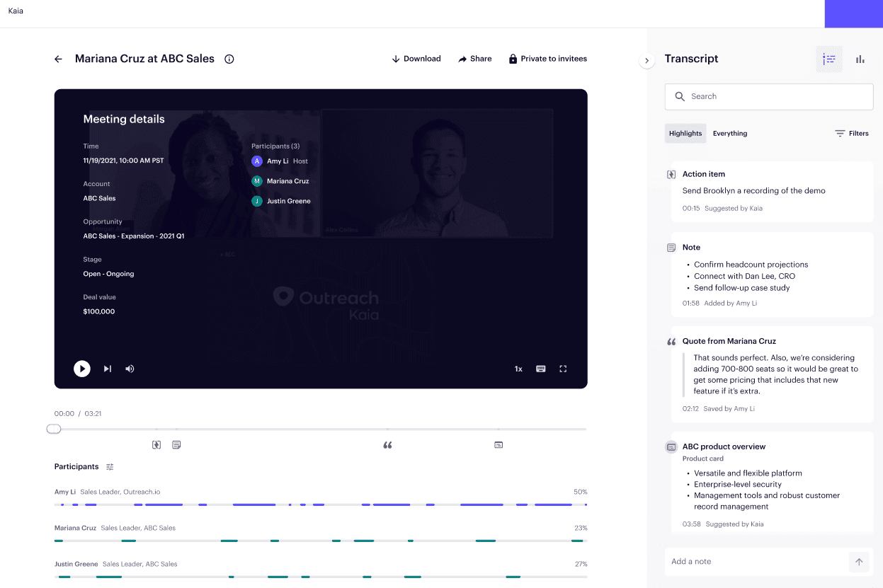Select the Highlights tab

coord(685,133)
